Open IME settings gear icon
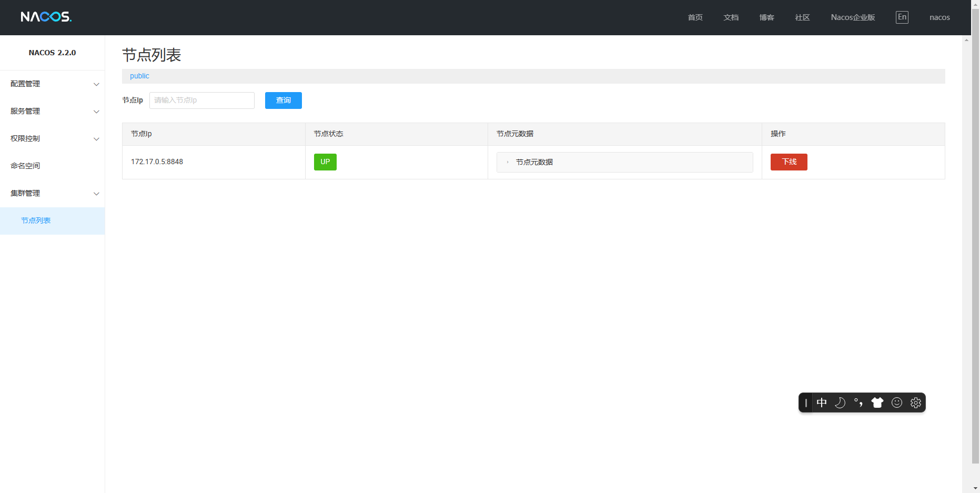Screen dimensions: 980x493 pyautogui.click(x=916, y=403)
